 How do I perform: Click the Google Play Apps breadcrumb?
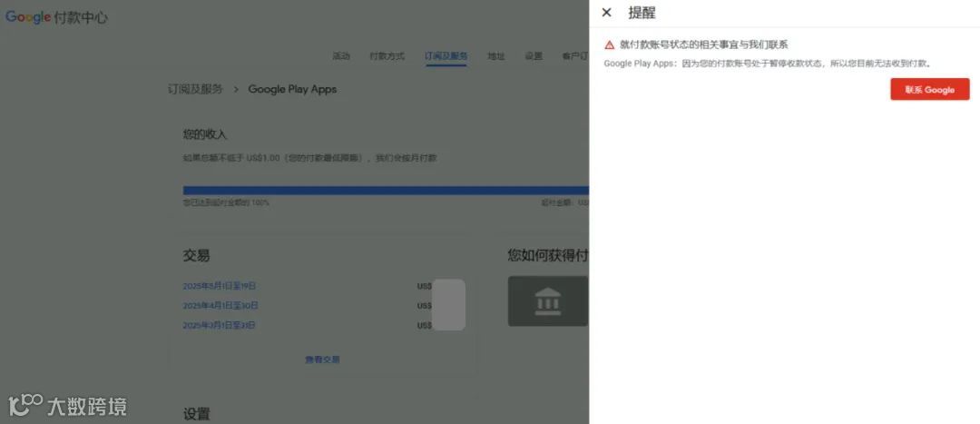pos(292,89)
